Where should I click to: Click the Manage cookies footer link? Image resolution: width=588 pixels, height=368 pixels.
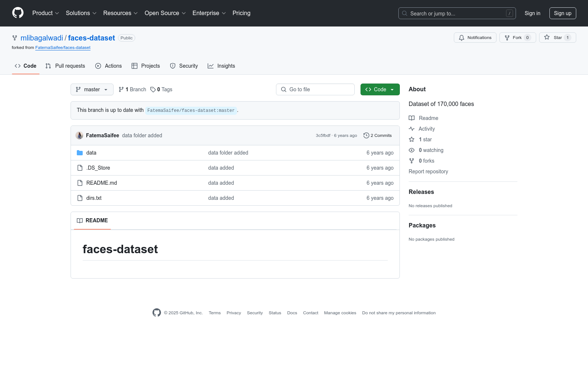coord(340,313)
